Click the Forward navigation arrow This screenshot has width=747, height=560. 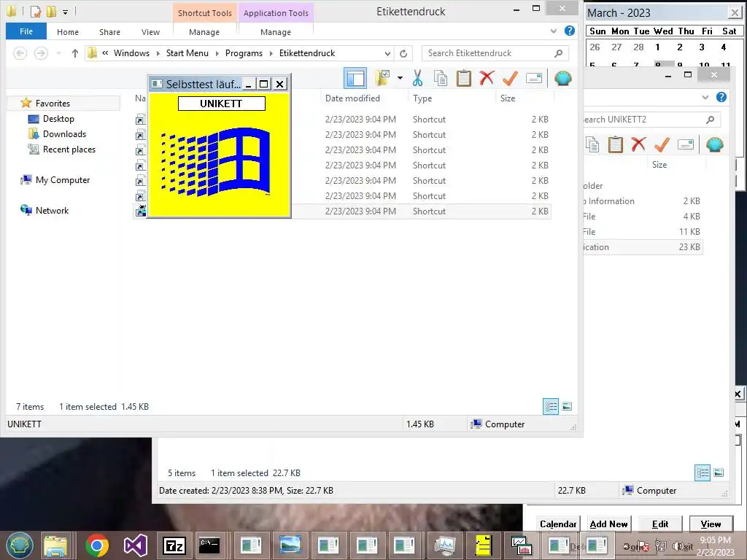41,53
